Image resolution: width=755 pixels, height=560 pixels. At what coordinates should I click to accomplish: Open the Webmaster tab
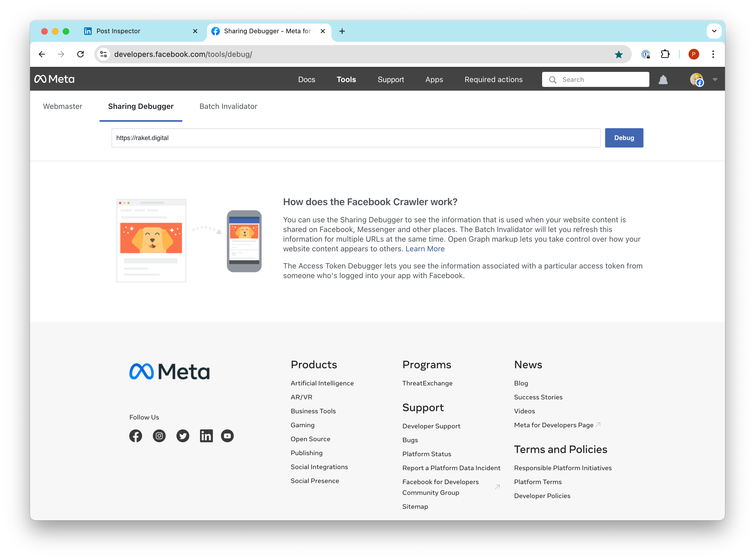[x=63, y=106]
